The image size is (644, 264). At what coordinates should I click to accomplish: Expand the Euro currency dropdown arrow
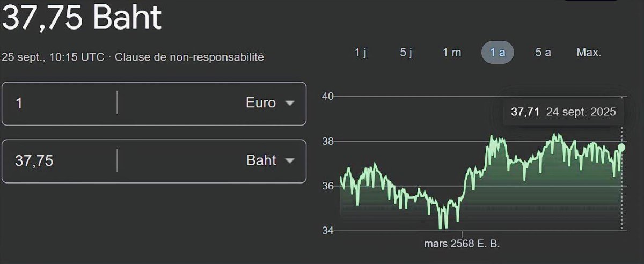pyautogui.click(x=290, y=103)
